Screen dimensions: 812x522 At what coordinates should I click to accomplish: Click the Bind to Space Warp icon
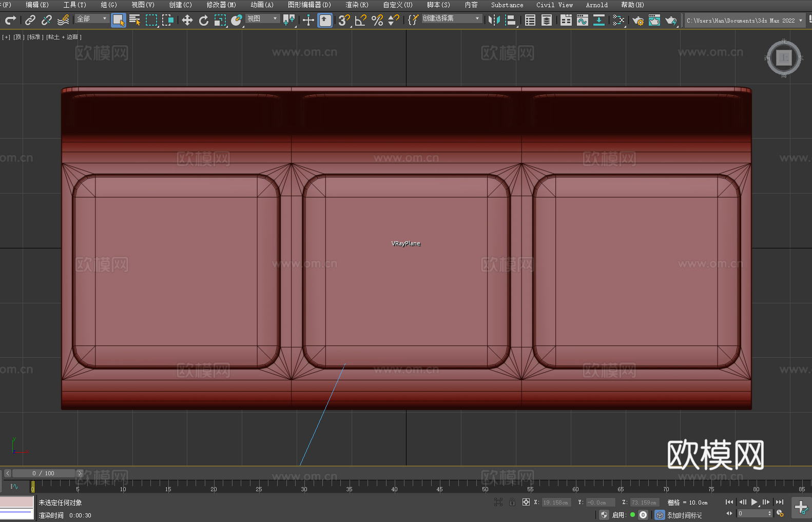pyautogui.click(x=63, y=20)
